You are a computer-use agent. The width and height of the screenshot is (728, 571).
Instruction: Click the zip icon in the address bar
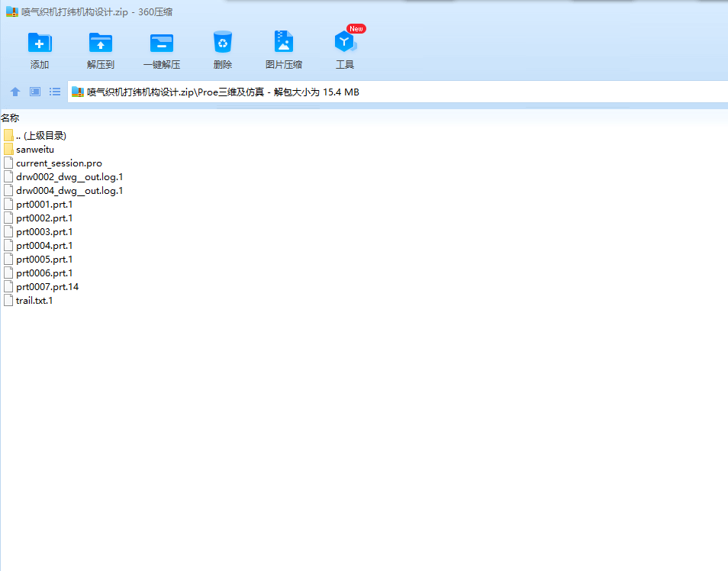[x=78, y=92]
